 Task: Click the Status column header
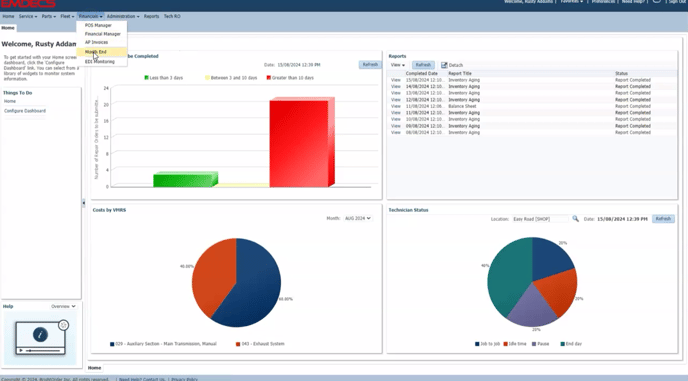click(621, 73)
